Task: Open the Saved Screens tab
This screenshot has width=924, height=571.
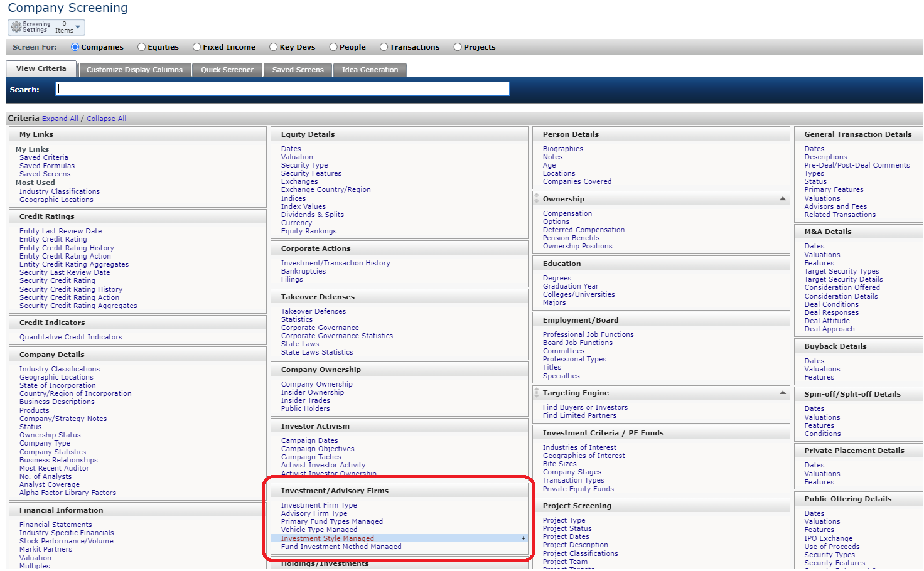Action: [x=298, y=70]
